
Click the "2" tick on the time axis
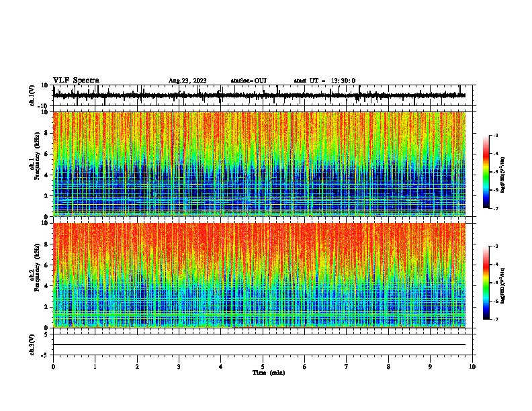[137, 367]
